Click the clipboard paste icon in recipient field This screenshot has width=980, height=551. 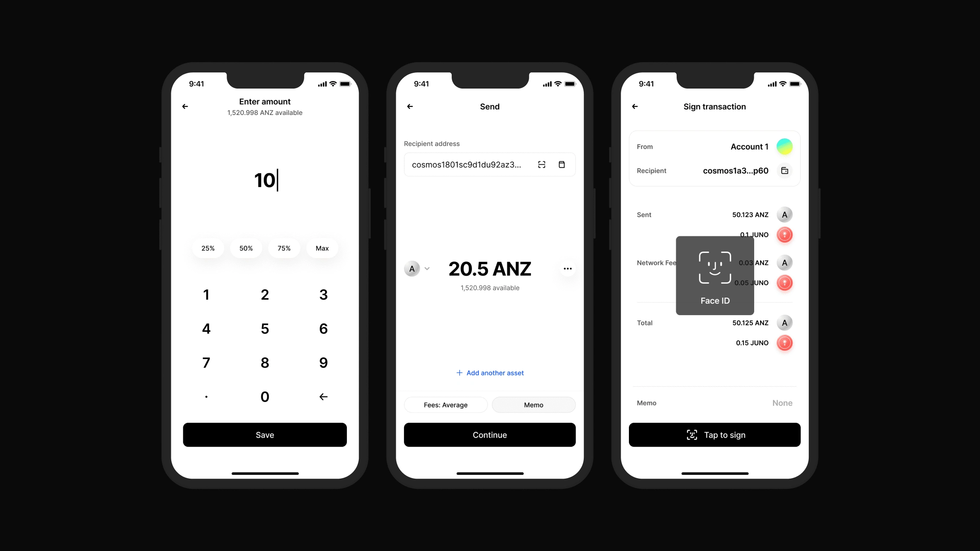pyautogui.click(x=562, y=164)
